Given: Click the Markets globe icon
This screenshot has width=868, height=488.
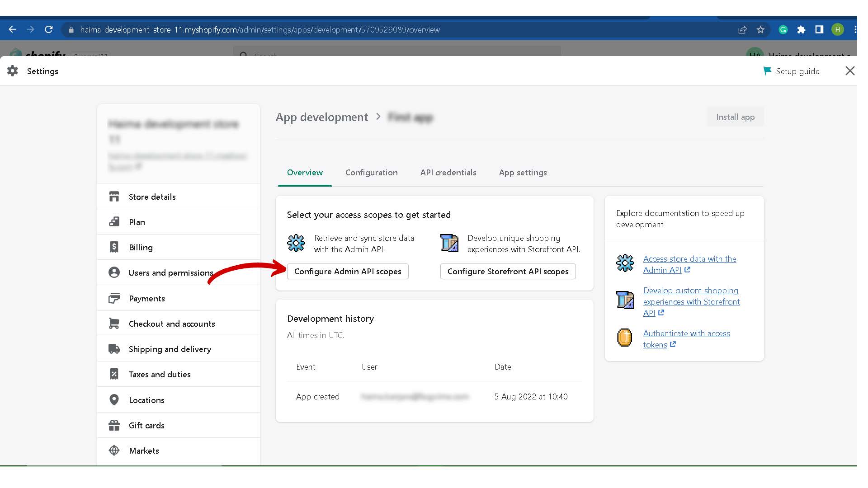Looking at the screenshot, I should pos(114,450).
